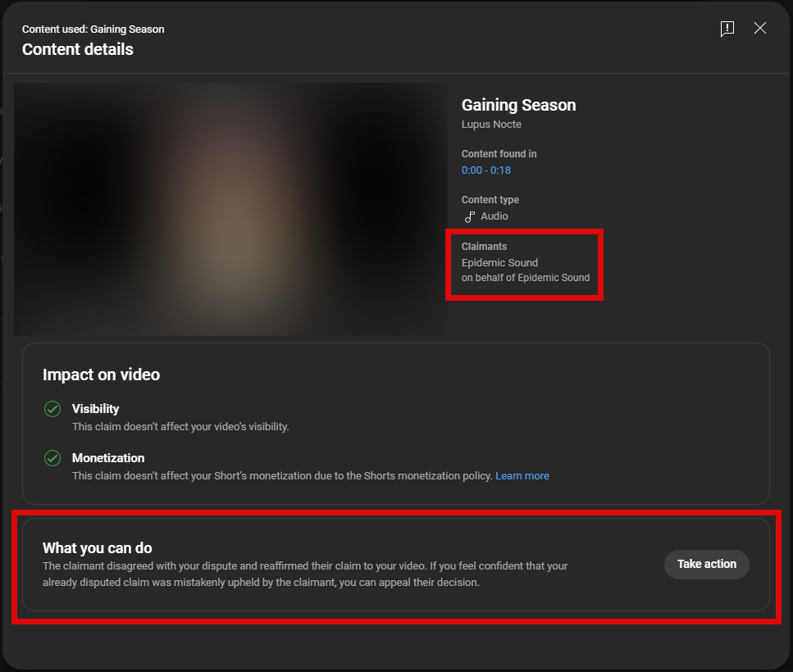Viewport: 793px width, 672px height.
Task: Click the green Monetization checkmark icon
Action: pyautogui.click(x=52, y=458)
